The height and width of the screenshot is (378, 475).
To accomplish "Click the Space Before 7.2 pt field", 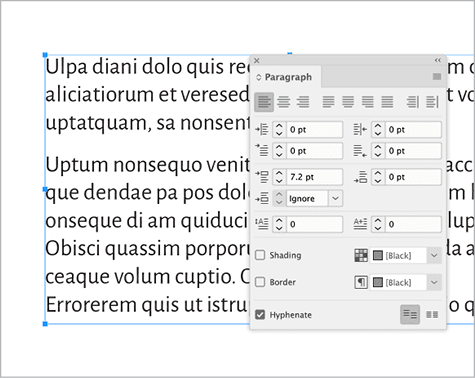I will coord(314,177).
